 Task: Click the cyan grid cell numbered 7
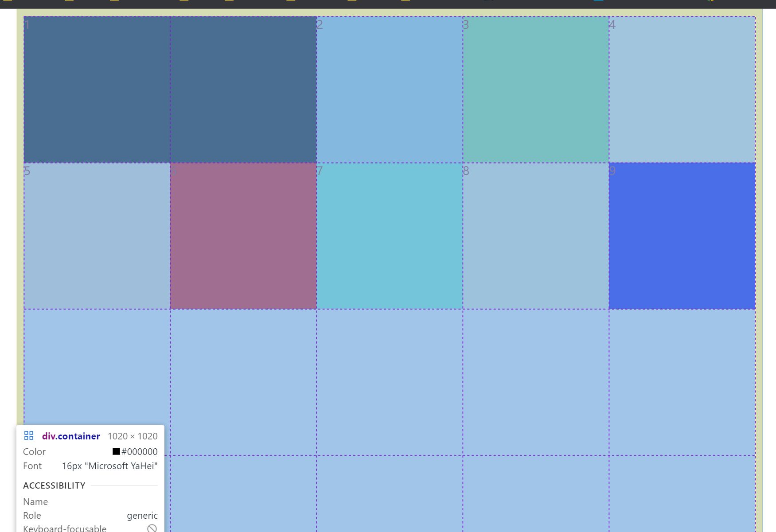390,236
